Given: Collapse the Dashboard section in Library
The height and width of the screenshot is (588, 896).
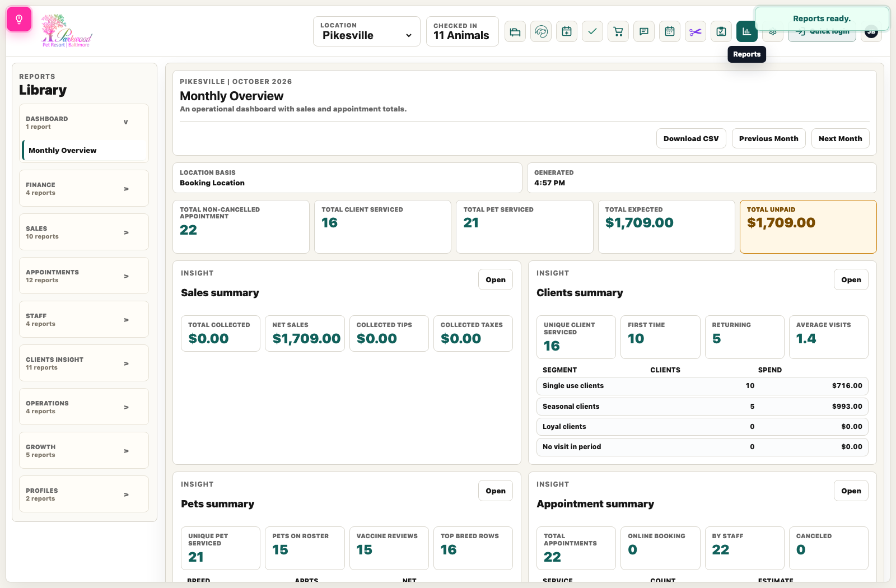Looking at the screenshot, I should pos(84,122).
